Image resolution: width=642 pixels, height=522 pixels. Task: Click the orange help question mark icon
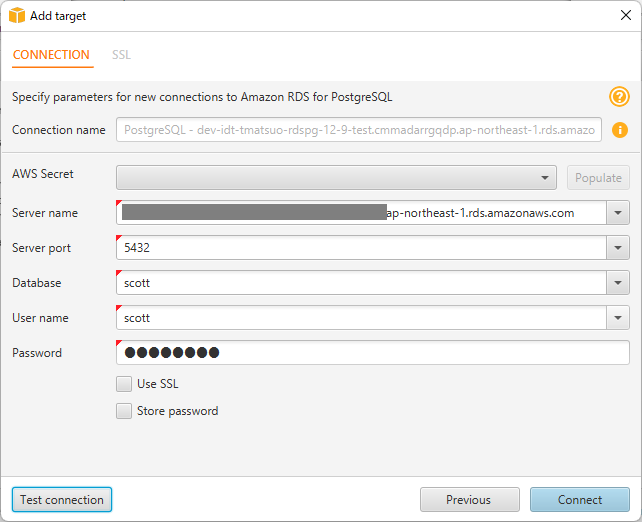pyautogui.click(x=619, y=97)
